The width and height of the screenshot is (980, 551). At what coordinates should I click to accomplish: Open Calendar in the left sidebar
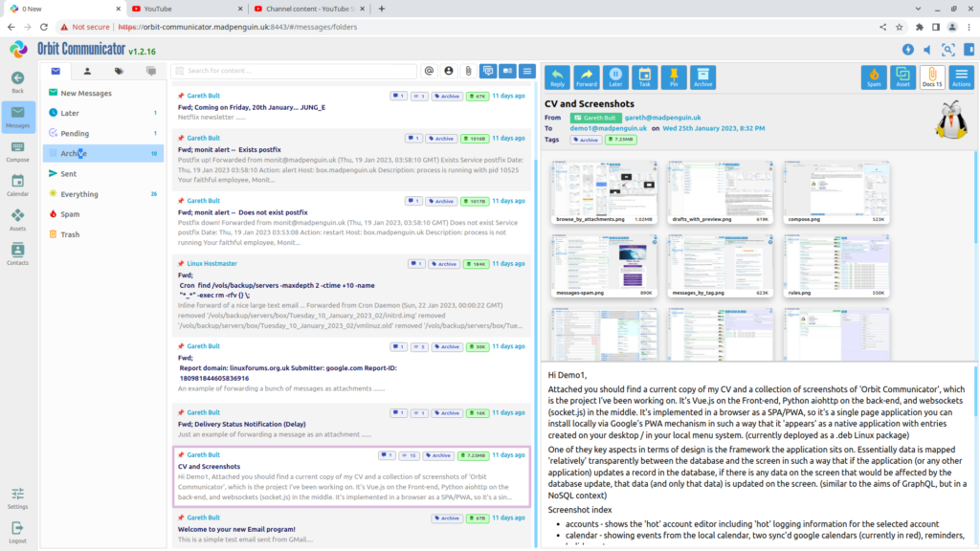pyautogui.click(x=17, y=186)
